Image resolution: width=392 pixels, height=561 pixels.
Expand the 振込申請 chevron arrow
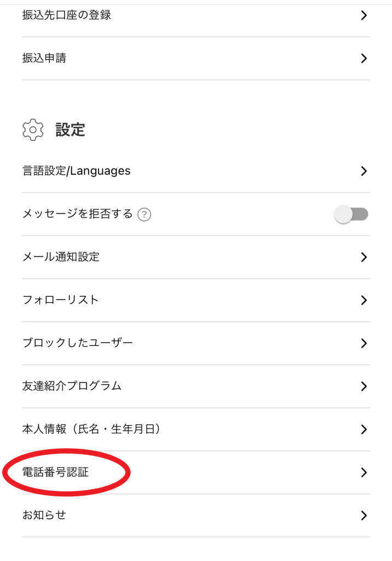[364, 58]
